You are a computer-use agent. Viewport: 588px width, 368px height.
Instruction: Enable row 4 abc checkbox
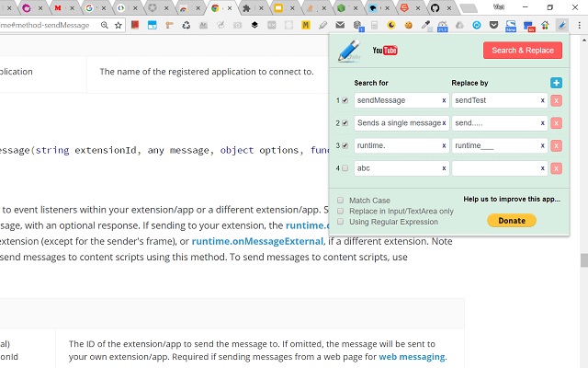click(x=345, y=168)
